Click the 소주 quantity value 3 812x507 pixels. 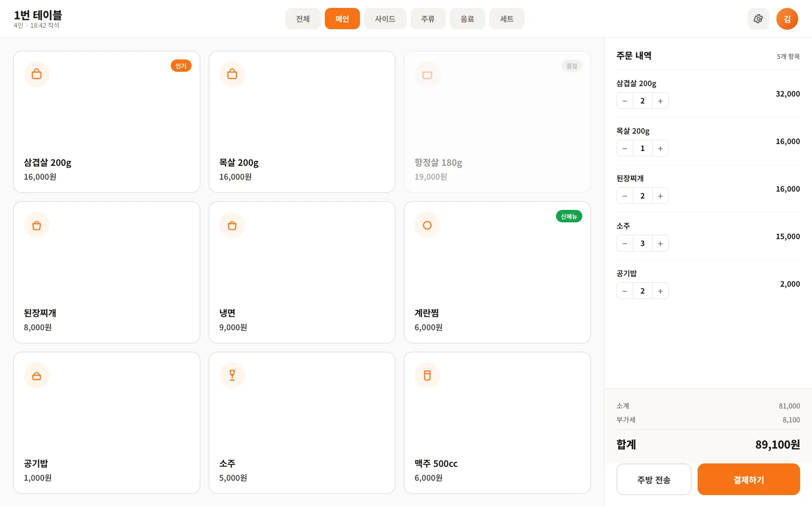(643, 244)
